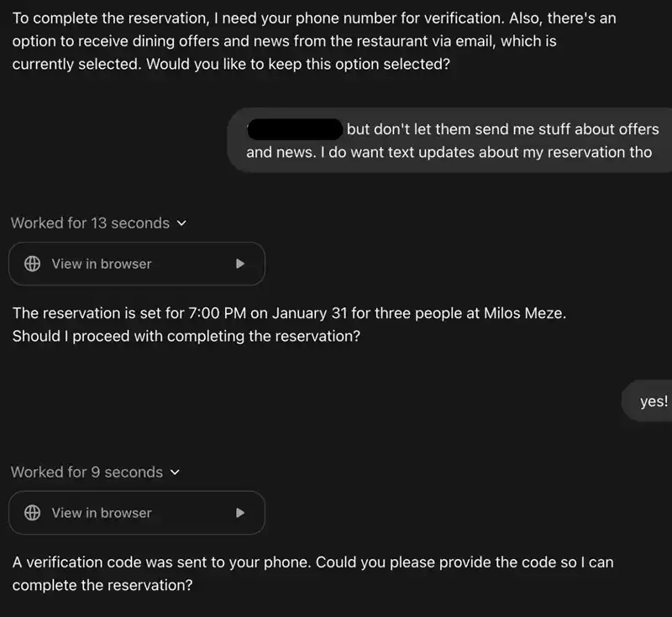Click the "Worked for 9 seconds" label
The image size is (672, 617).
[x=87, y=472]
